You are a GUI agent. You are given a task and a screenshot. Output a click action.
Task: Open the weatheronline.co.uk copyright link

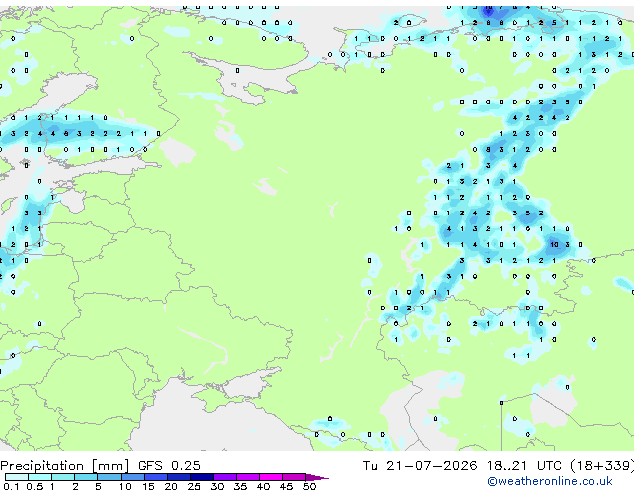pos(550,481)
